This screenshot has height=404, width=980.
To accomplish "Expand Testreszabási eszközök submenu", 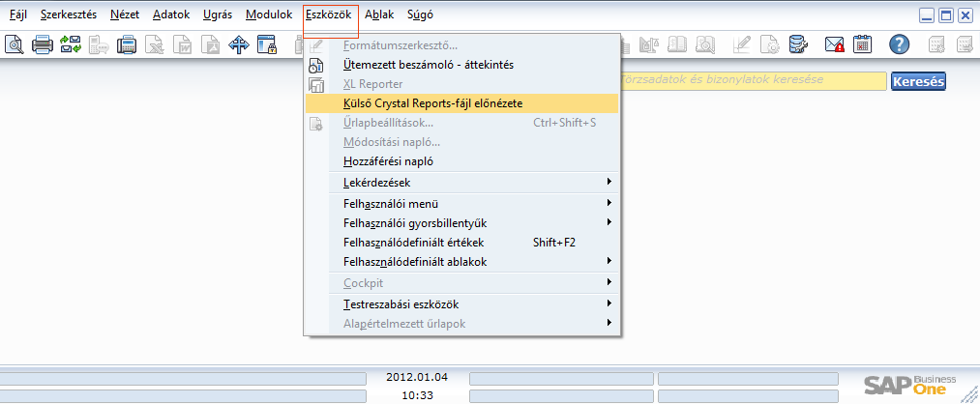I will click(x=461, y=304).
